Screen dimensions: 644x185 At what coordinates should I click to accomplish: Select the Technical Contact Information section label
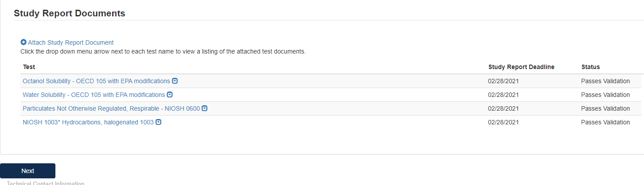coord(45,183)
